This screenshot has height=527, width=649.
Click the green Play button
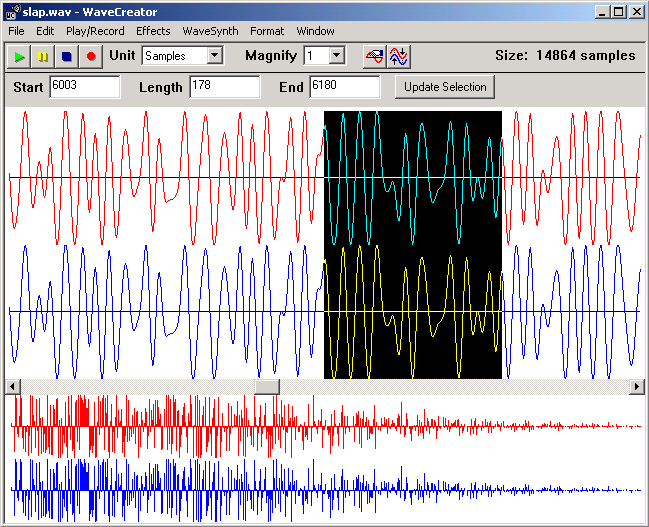click(x=20, y=57)
